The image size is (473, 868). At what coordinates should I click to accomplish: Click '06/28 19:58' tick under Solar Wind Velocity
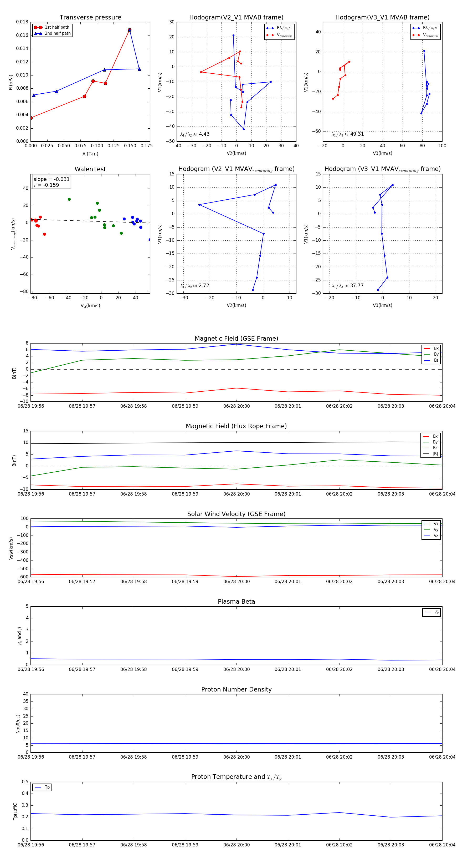pyautogui.click(x=134, y=582)
